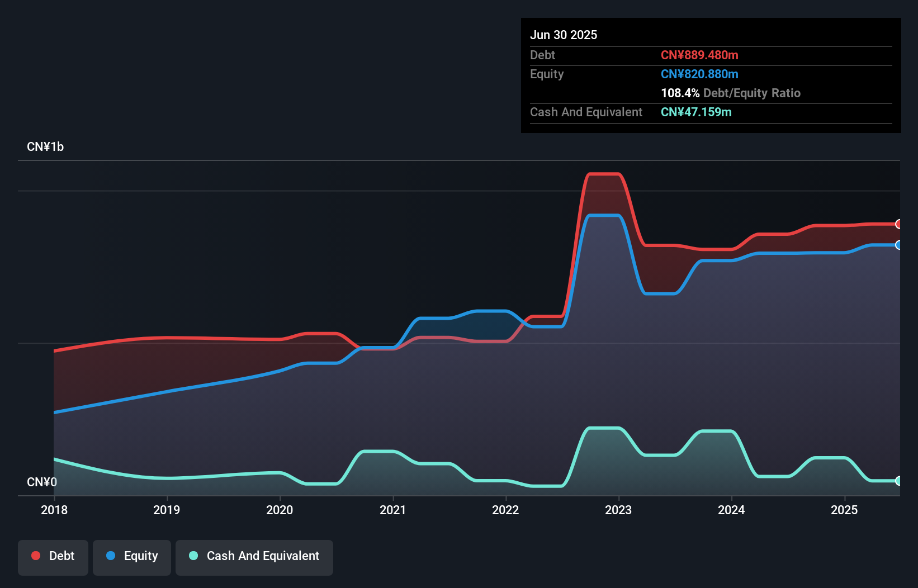Viewport: 918px width, 588px height.
Task: Click the 2022 debt peak on the chart
Action: [x=605, y=173]
